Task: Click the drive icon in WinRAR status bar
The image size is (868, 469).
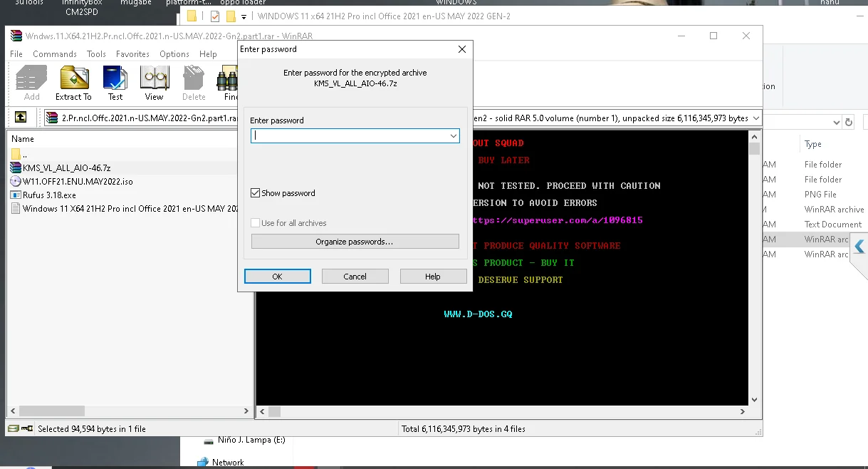Action: pos(14,429)
